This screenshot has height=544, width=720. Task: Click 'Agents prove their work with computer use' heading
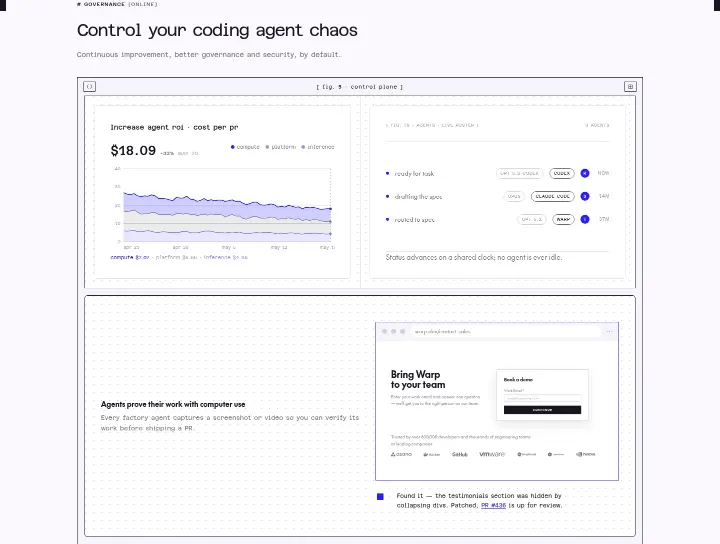pyautogui.click(x=173, y=404)
